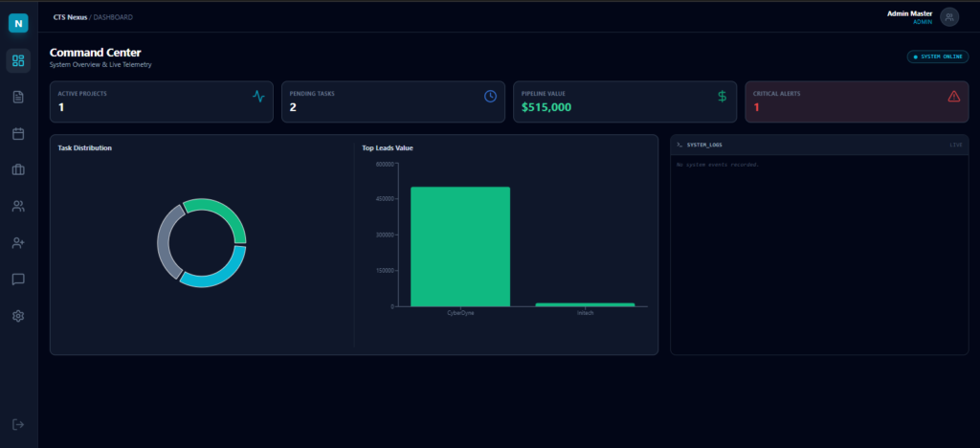Open the settings gear icon in the sidebar
Viewport: 980px width, 448px height.
(x=18, y=316)
